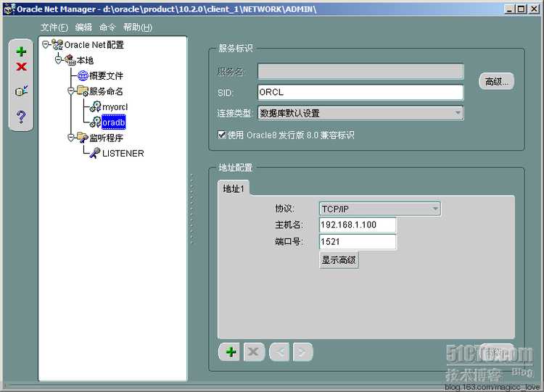Image resolution: width=544 pixels, height=392 pixels.
Task: Select the 地址1 tab
Action: coord(234,188)
